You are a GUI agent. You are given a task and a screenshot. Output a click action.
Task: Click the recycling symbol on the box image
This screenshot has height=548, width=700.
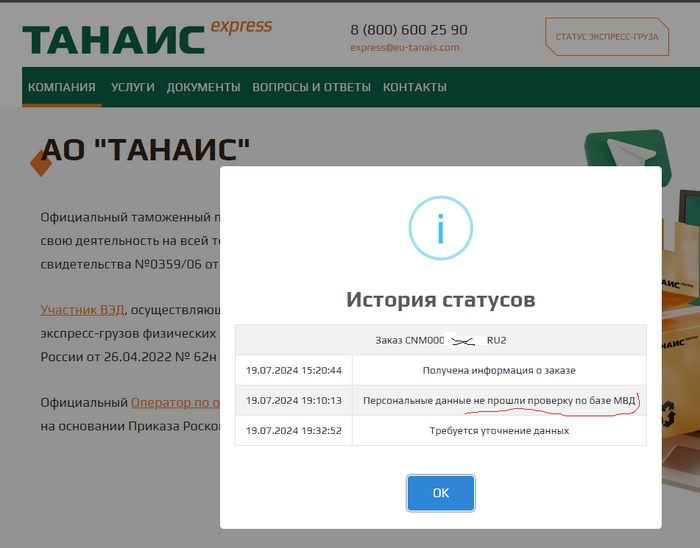[668, 414]
